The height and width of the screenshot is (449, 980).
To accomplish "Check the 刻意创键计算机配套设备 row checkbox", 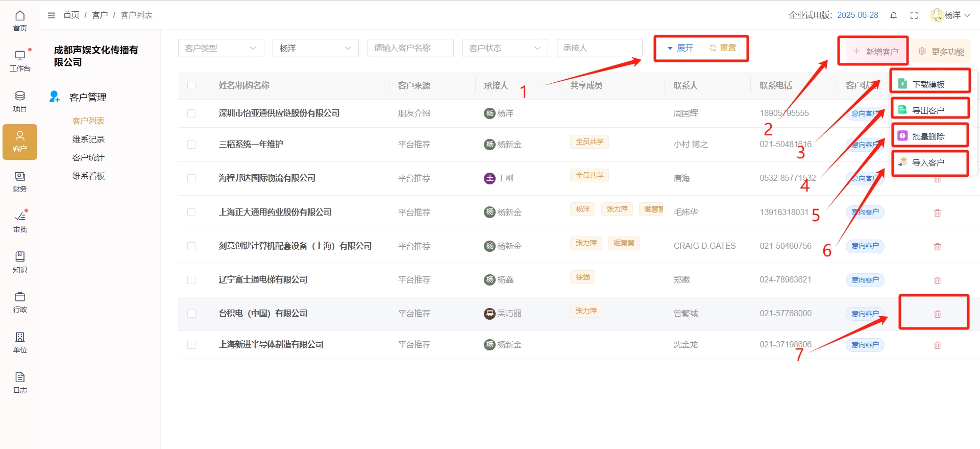I will 191,246.
